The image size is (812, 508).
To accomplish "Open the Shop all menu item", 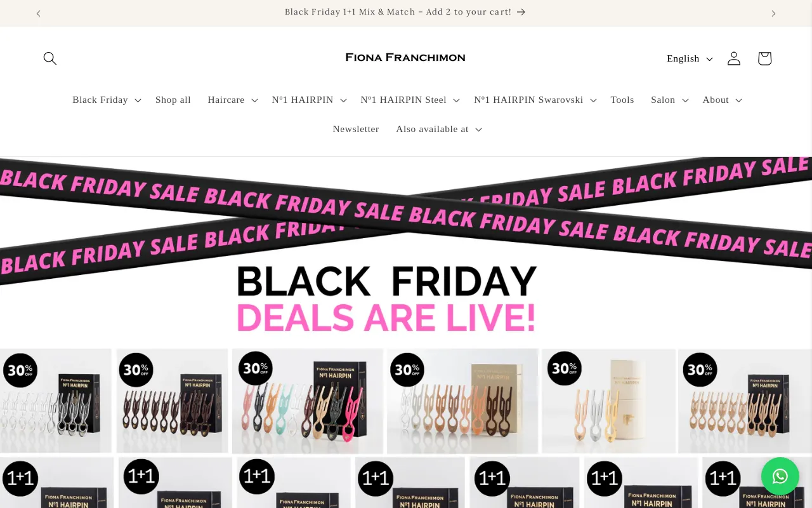I will pyautogui.click(x=173, y=100).
